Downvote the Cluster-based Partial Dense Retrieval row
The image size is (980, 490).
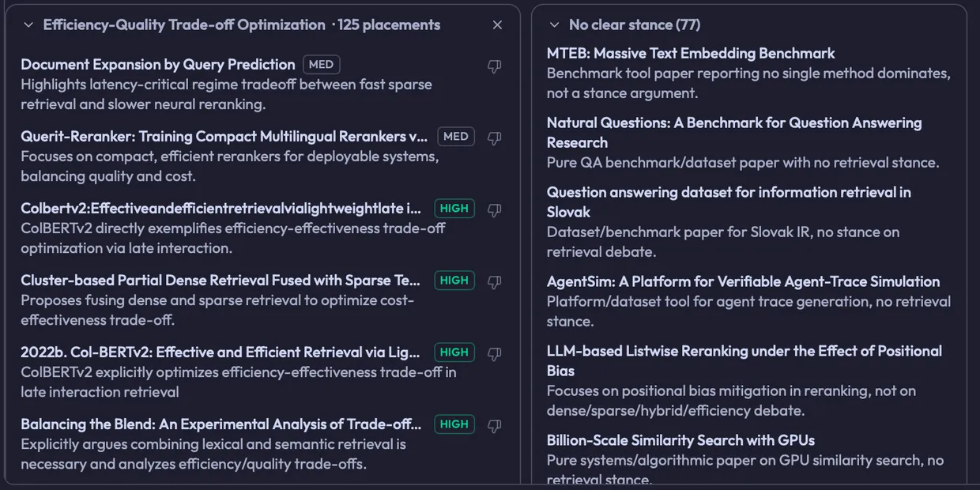495,283
